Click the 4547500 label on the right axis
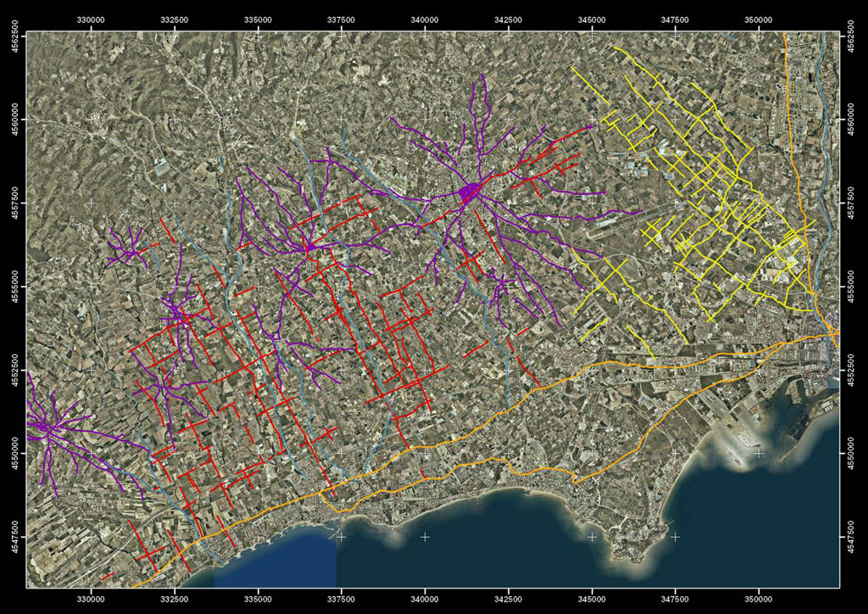868x614 pixels. click(x=851, y=537)
